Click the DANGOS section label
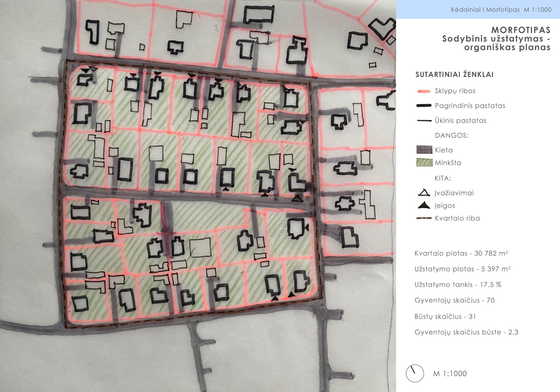 [x=451, y=135]
